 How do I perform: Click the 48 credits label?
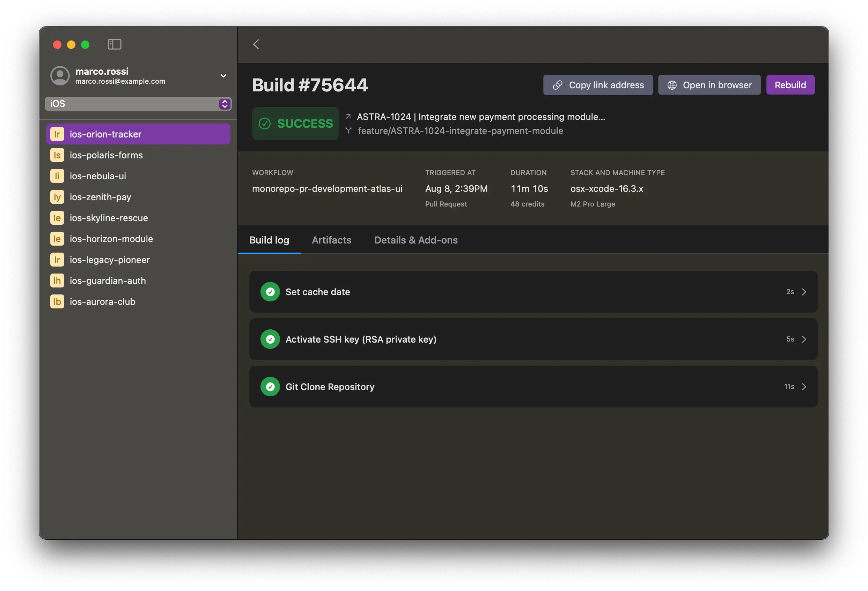pyautogui.click(x=527, y=204)
